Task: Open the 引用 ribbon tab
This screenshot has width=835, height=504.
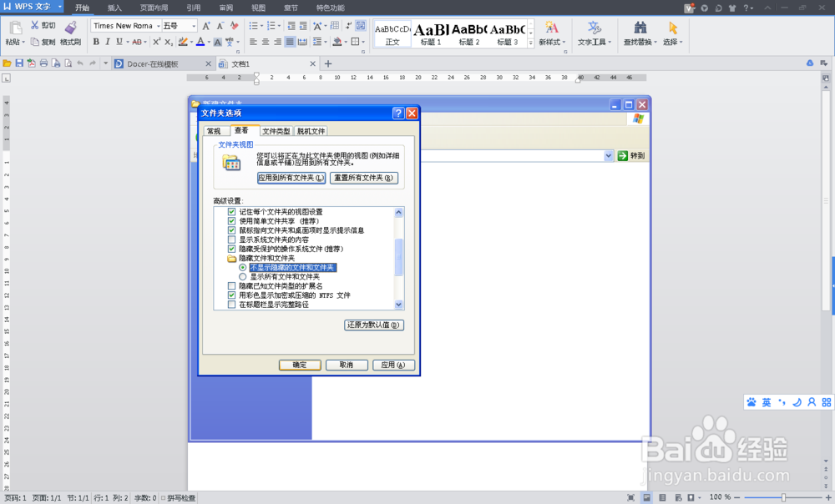Action: click(194, 8)
